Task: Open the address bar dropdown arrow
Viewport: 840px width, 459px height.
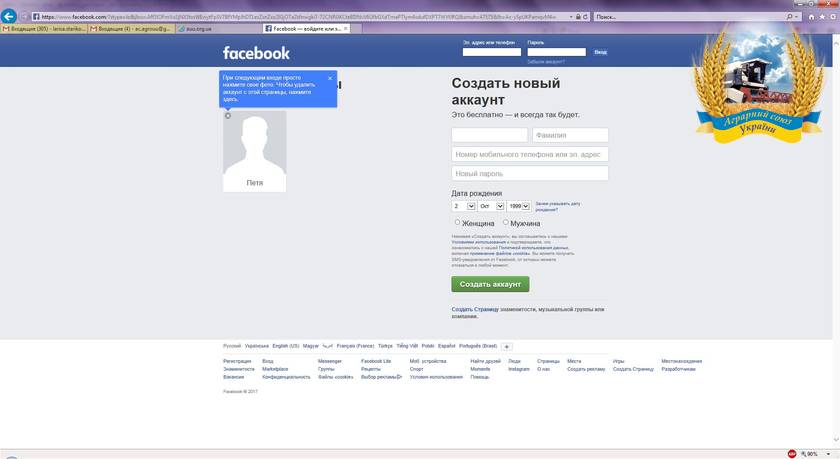Action: [x=571, y=17]
